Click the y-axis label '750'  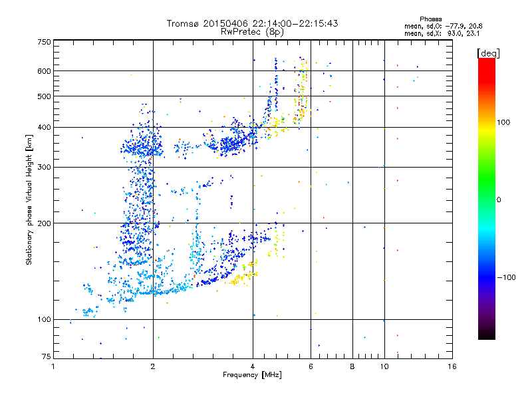(44, 42)
